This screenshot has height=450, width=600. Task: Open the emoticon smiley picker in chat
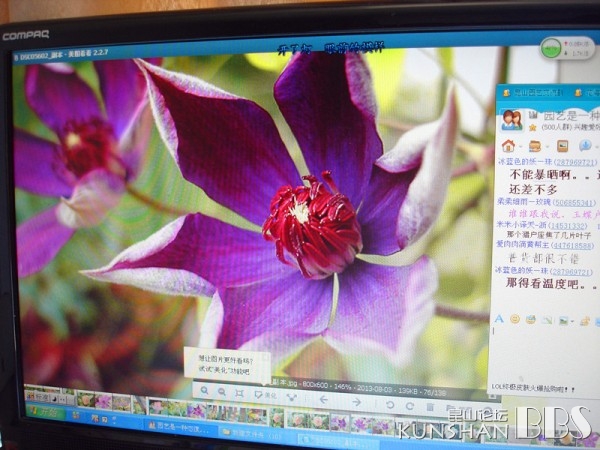pyautogui.click(x=515, y=319)
